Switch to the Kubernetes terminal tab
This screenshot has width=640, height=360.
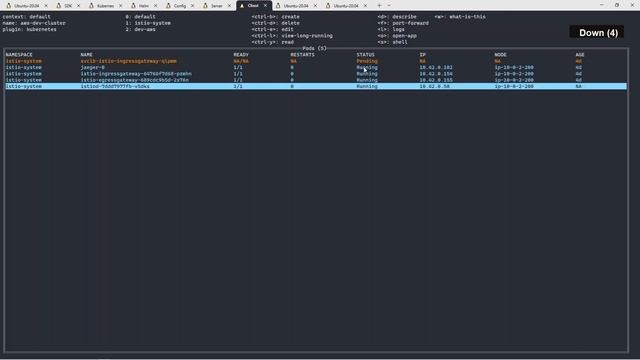point(105,6)
